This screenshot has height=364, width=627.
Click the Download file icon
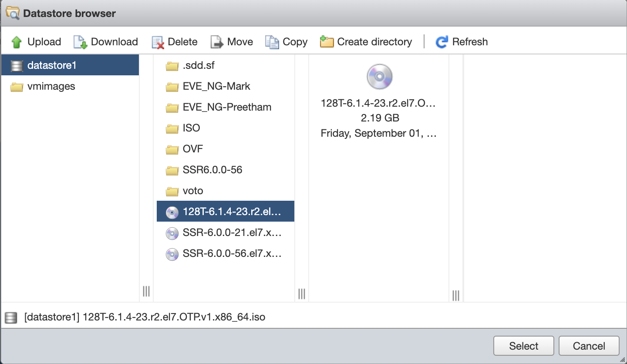point(81,42)
